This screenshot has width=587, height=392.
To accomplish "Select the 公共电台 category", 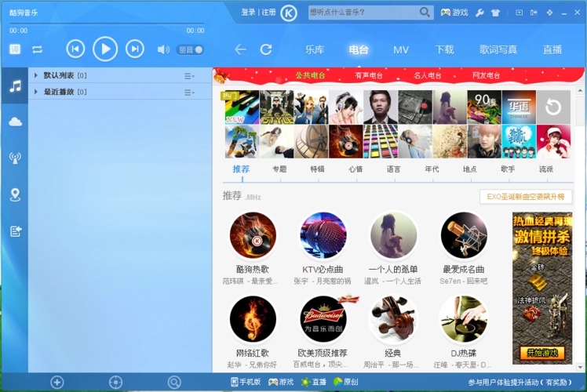I will (310, 75).
